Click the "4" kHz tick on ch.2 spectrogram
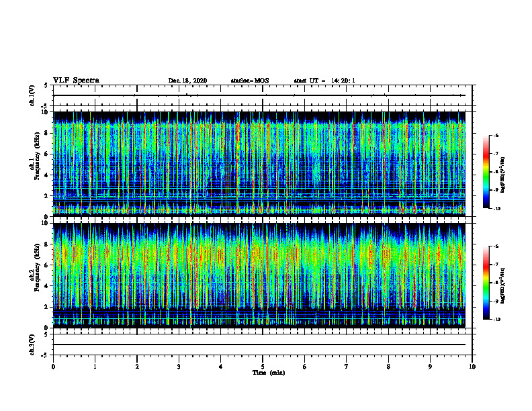This screenshot has height=411, width=532. point(47,286)
